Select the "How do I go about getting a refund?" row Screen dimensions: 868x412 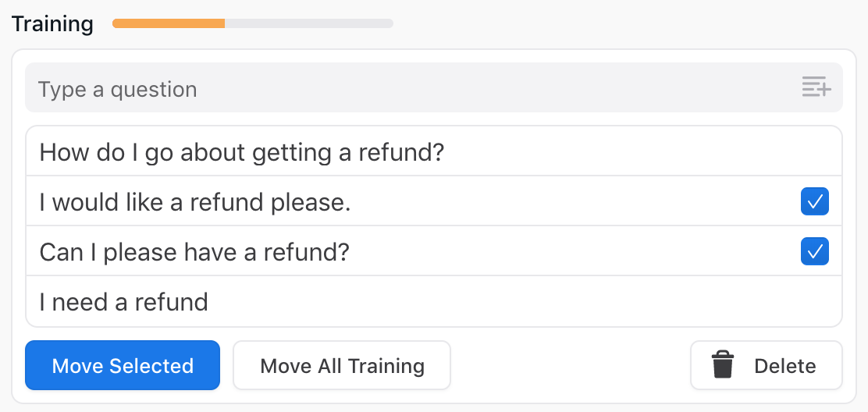click(x=241, y=151)
